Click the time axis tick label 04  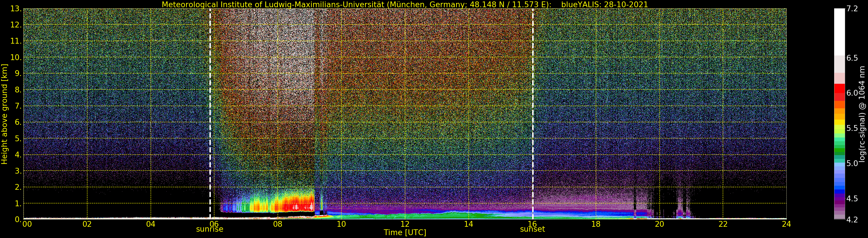coord(151,224)
